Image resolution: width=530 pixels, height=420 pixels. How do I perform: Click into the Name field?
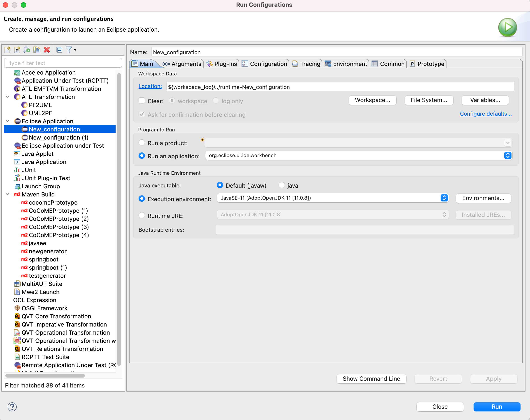337,52
